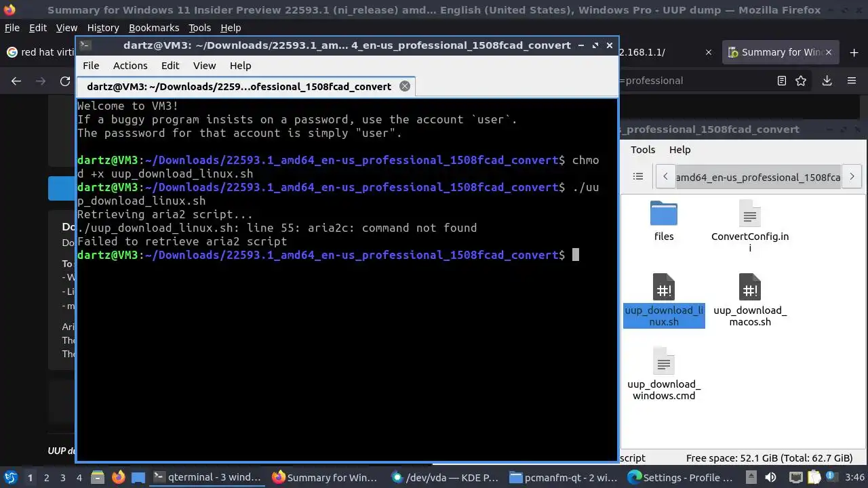Click Firefox back navigation arrow
868x488 pixels.
16,81
